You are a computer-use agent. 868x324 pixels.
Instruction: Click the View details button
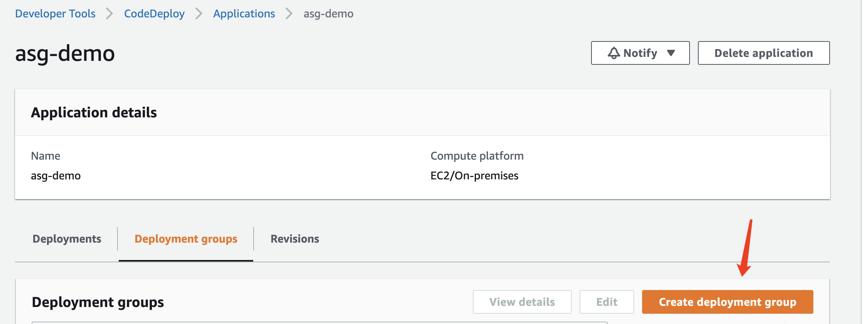[522, 302]
